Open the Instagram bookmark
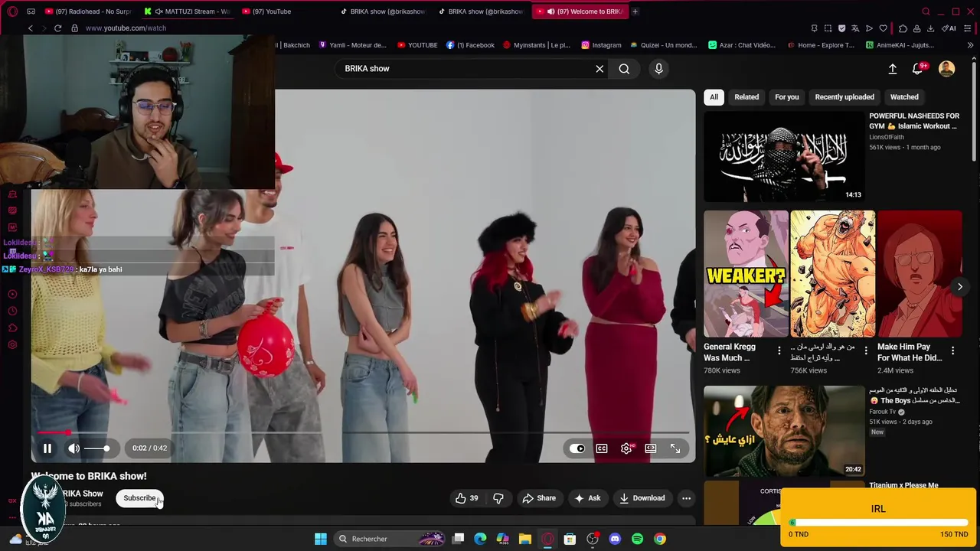Viewport: 980px width, 551px height. pos(601,45)
